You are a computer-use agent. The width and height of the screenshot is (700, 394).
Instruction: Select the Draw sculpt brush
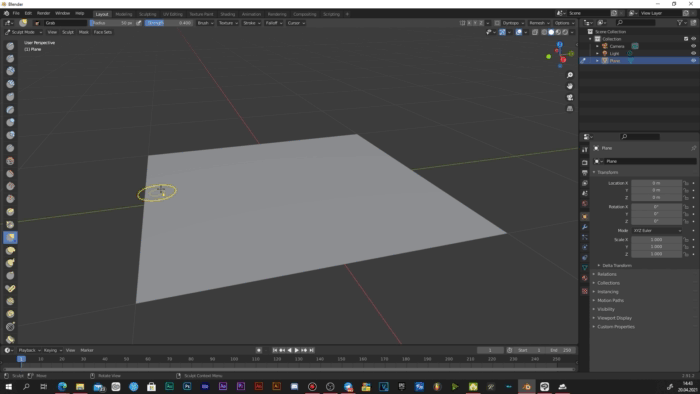[x=10, y=46]
